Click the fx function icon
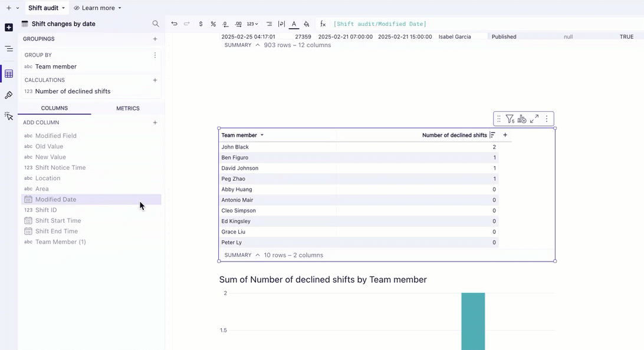 pos(323,24)
